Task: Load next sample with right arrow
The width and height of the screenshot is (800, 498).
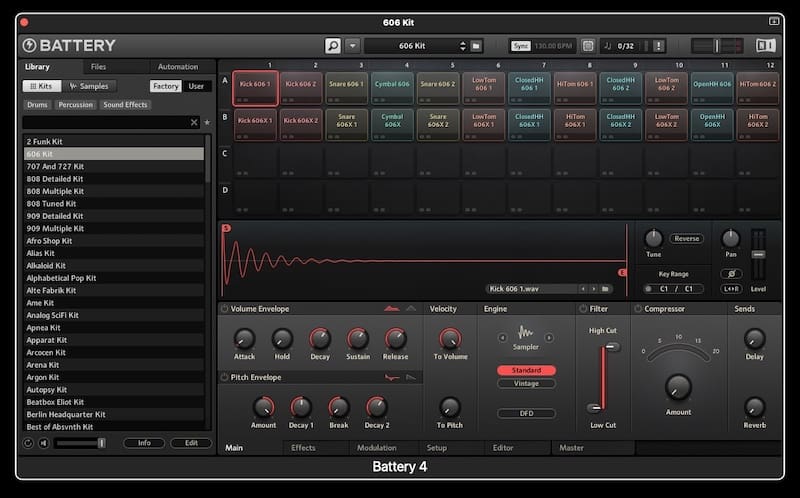Action: point(593,289)
